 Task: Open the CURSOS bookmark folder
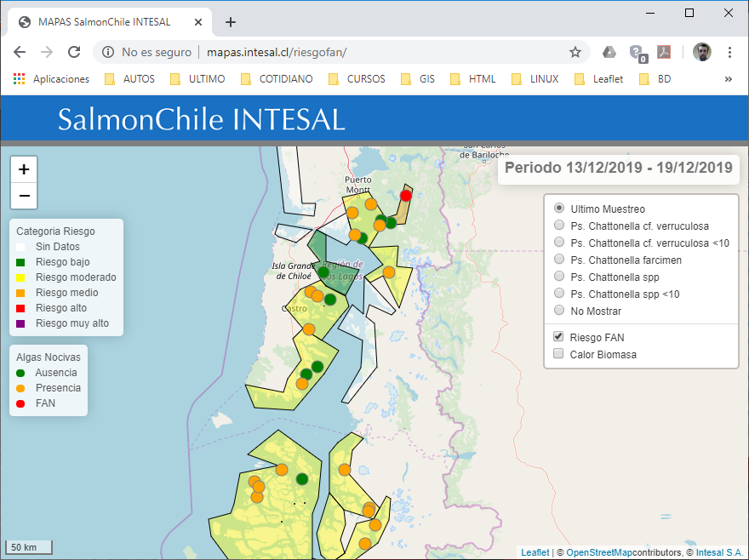pyautogui.click(x=357, y=79)
